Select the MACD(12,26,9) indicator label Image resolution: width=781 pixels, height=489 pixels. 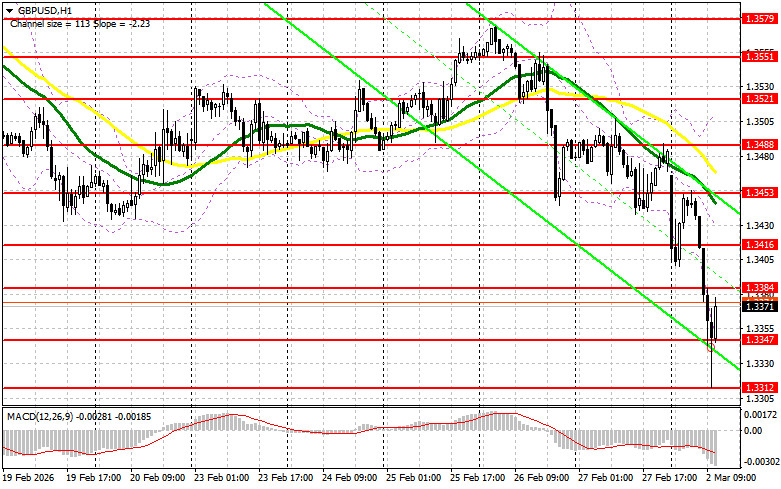coord(79,416)
